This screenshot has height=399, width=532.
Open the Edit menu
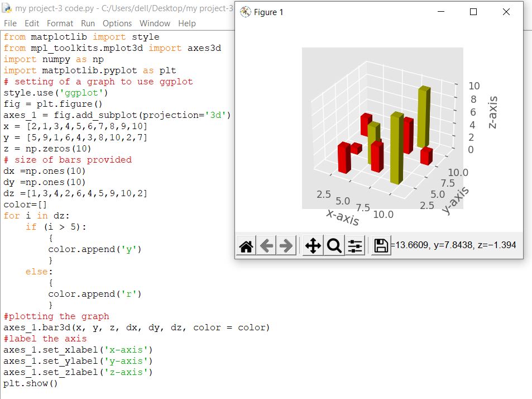[32, 23]
